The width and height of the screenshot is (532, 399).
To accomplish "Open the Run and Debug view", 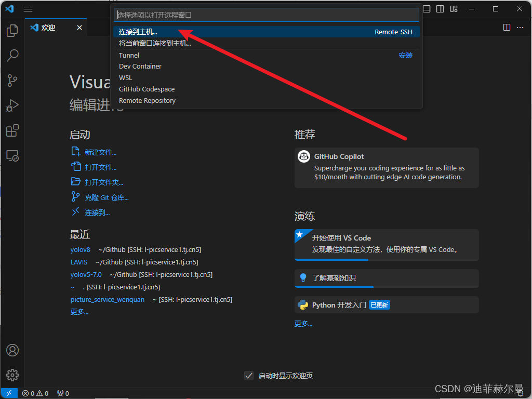I will tap(12, 105).
